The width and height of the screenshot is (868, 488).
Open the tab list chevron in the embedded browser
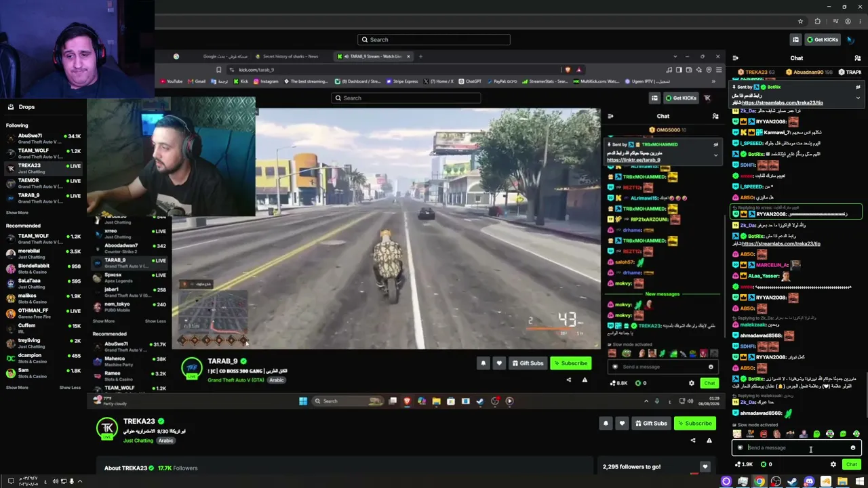675,56
